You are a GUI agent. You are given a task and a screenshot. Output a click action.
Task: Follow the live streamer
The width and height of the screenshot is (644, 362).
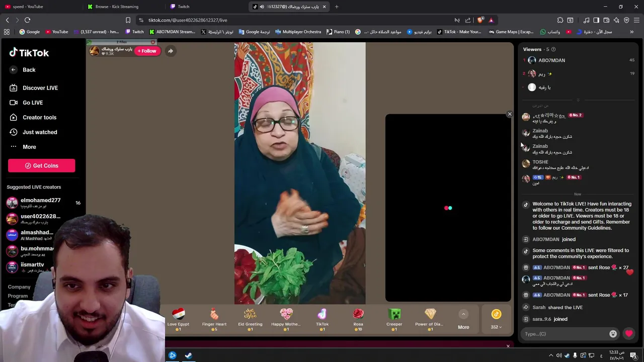pos(147,51)
